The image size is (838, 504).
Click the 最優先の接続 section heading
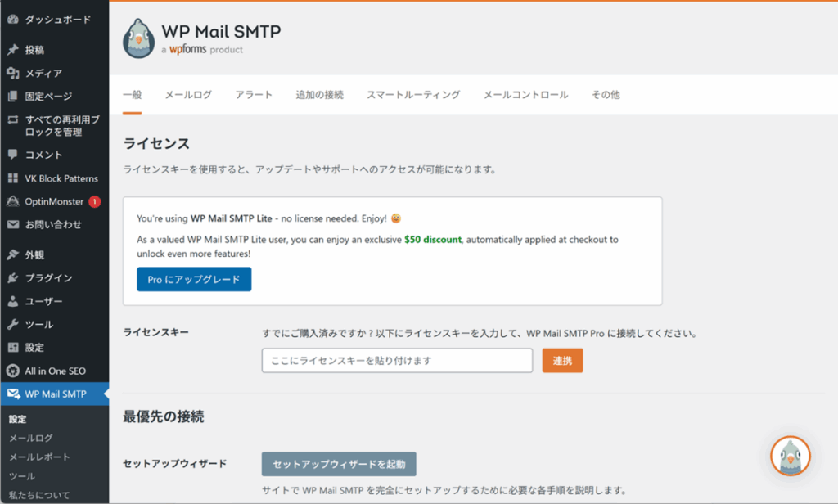163,416
